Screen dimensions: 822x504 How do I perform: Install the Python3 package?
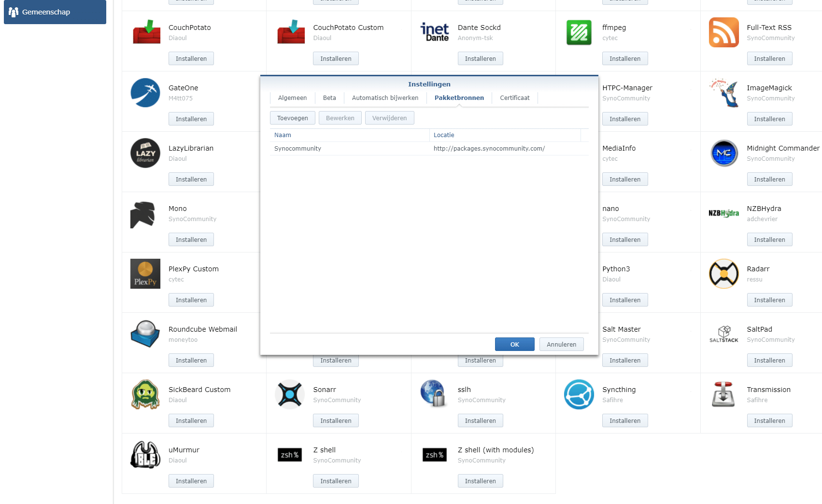(x=625, y=300)
